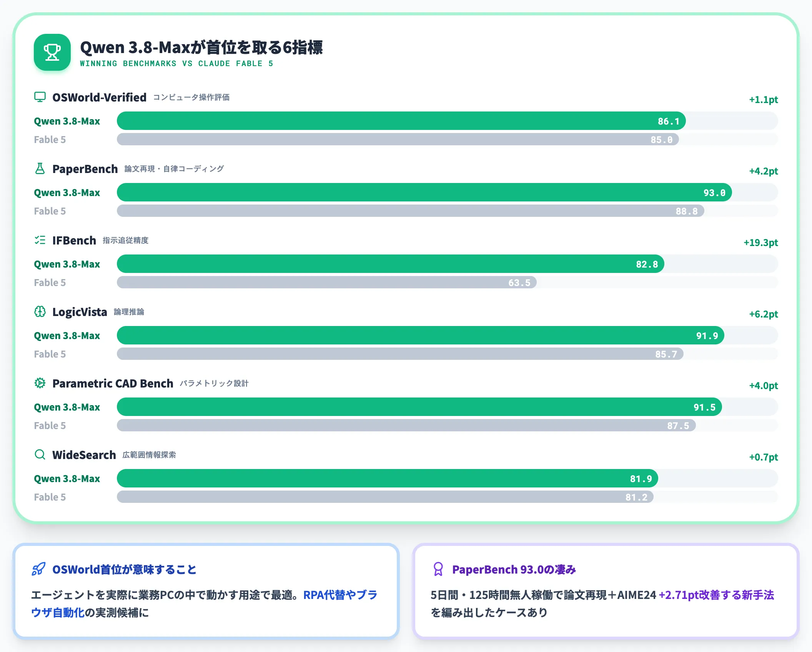
Task: Click the WideSearch benchmark heading
Action: [84, 455]
